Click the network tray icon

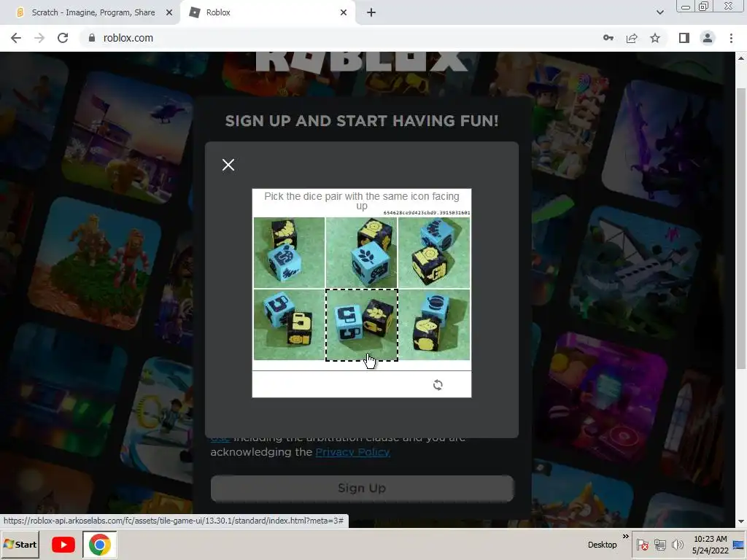659,545
